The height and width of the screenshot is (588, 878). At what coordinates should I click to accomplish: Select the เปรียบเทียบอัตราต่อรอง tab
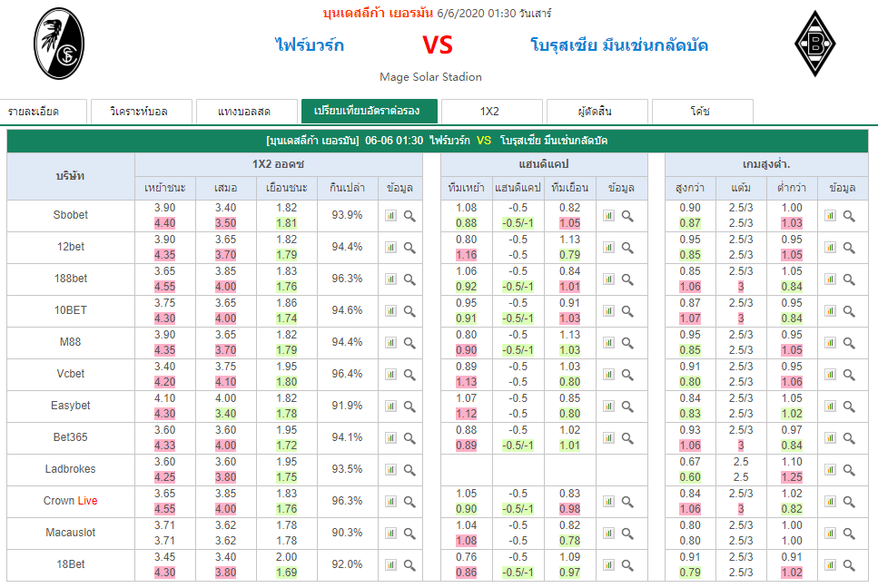click(x=369, y=111)
